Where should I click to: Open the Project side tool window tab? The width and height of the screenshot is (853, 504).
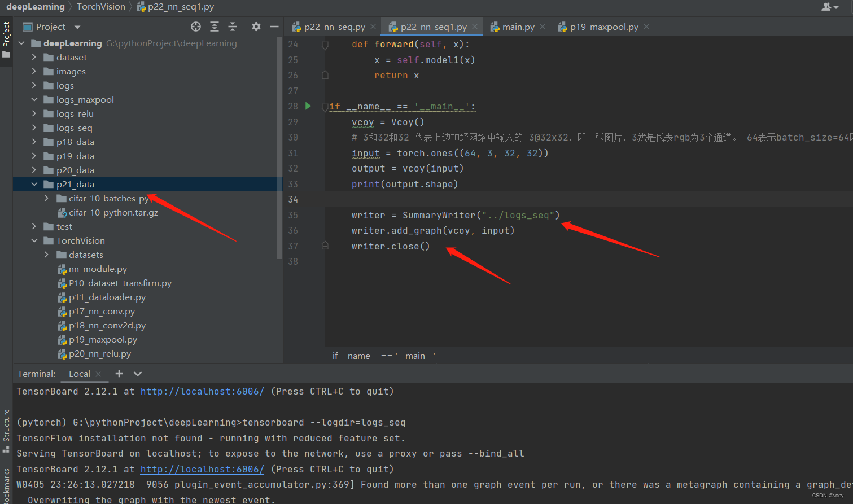(x=6, y=40)
